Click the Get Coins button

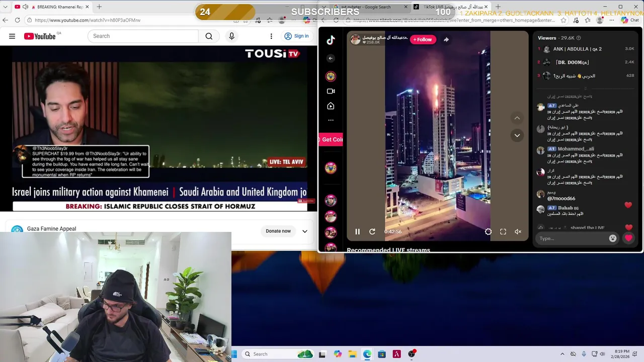click(x=331, y=139)
